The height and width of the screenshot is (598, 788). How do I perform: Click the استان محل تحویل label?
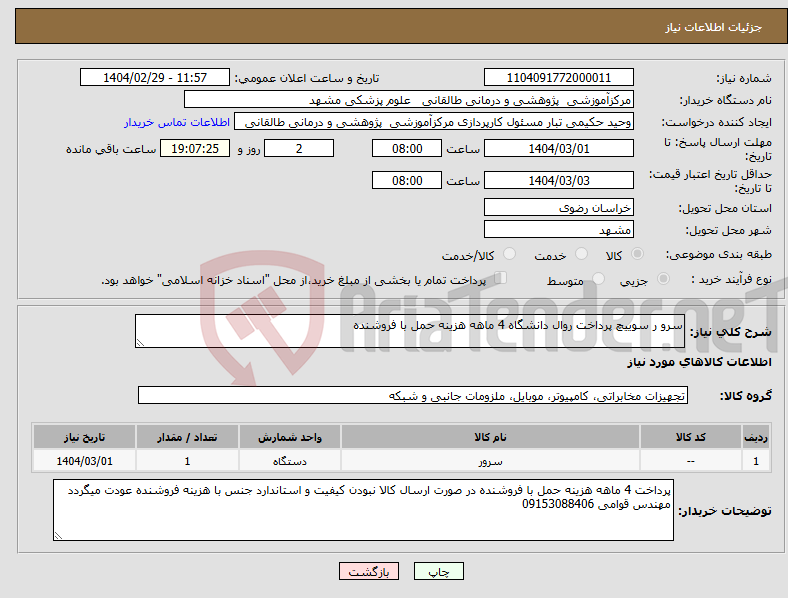tap(725, 208)
